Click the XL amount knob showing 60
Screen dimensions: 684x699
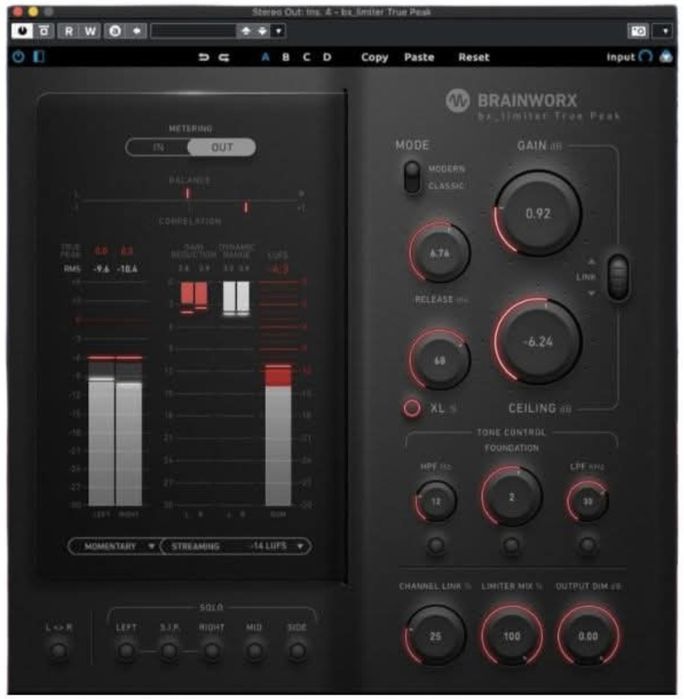440,360
